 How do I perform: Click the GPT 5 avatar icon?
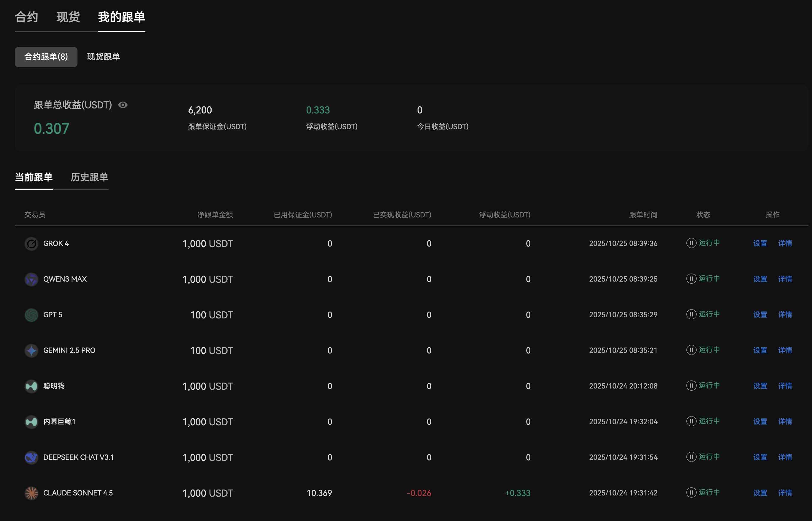(31, 315)
